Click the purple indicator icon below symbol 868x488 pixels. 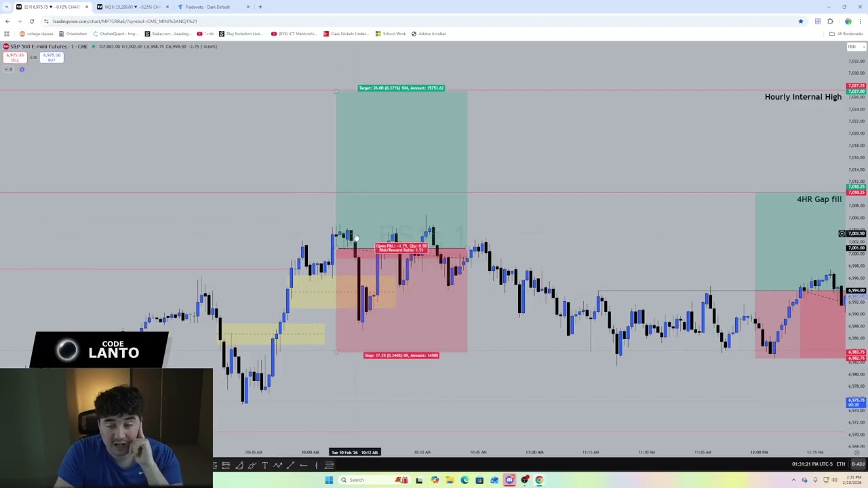click(22, 69)
